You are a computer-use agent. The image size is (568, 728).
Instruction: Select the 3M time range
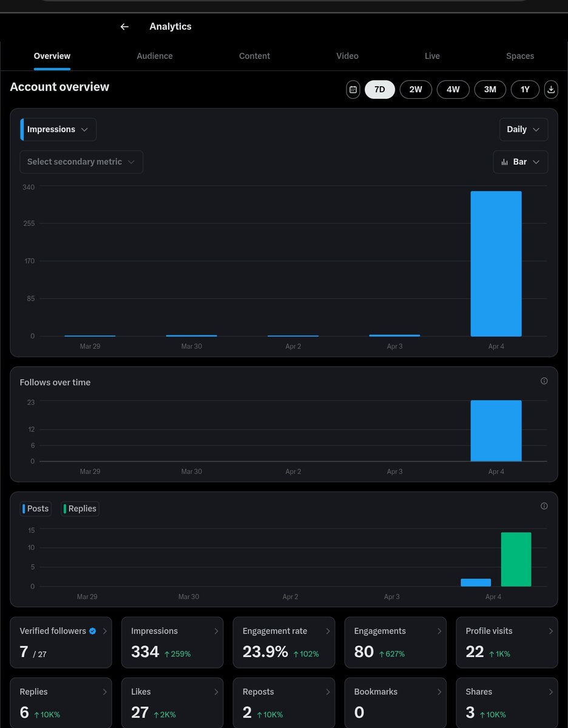pyautogui.click(x=490, y=89)
